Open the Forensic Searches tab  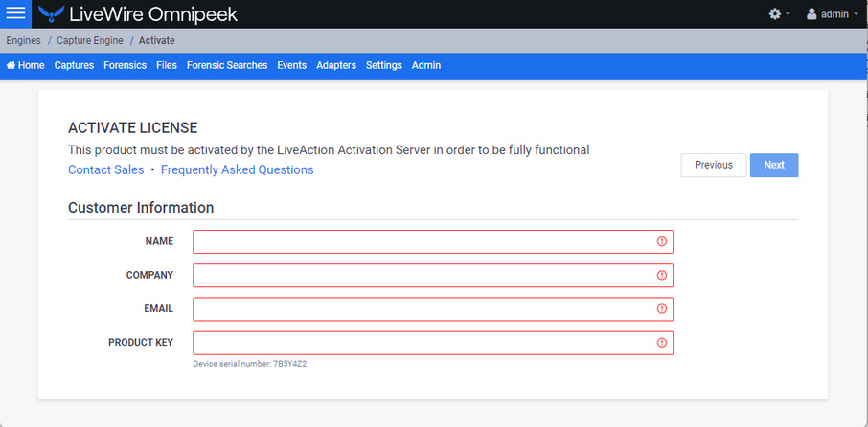pos(227,65)
